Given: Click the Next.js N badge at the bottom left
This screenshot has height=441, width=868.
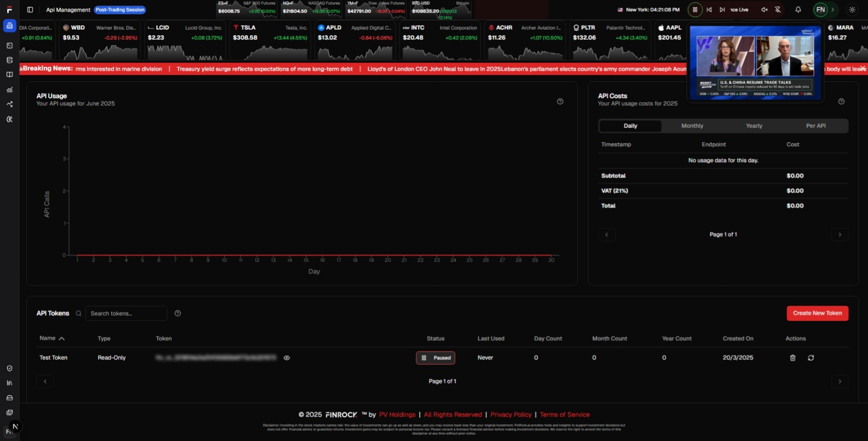Looking at the screenshot, I should click(15, 426).
